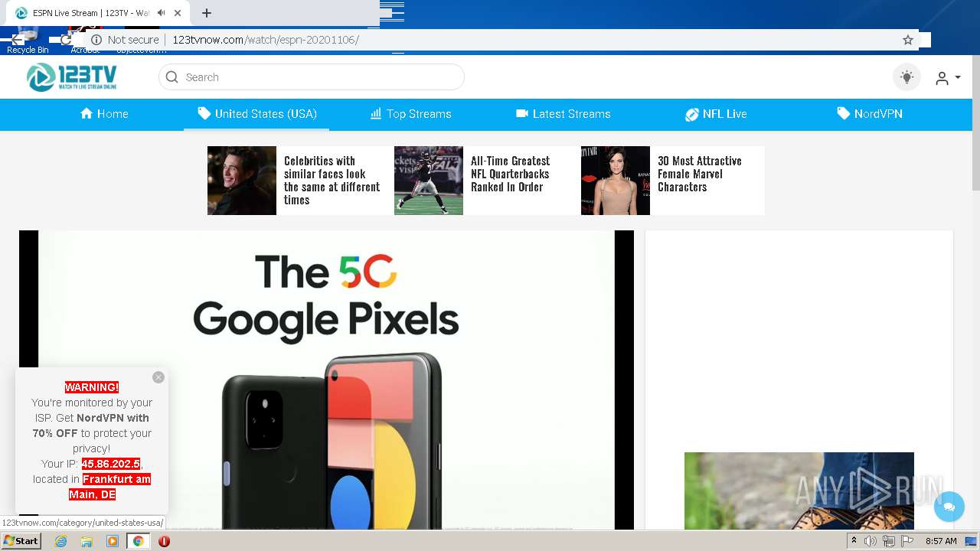Focus the Search input field

tap(312, 77)
